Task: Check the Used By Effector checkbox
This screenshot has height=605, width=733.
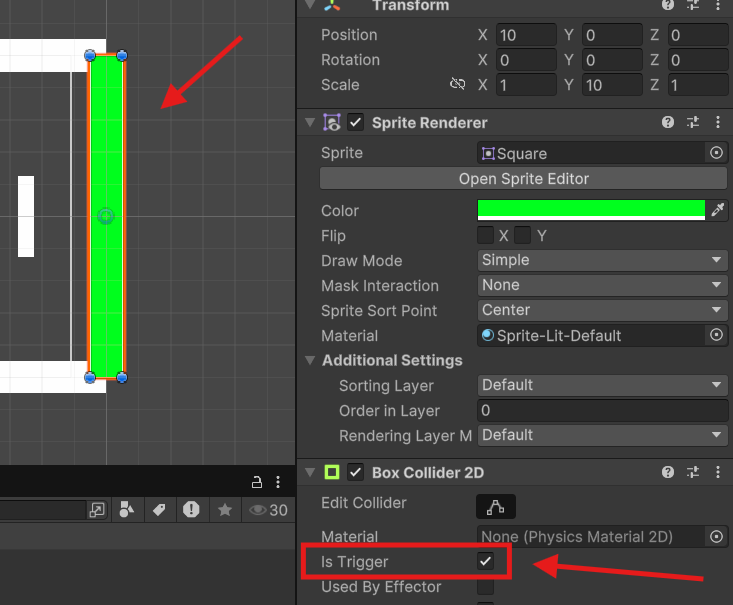Action: pos(485,586)
